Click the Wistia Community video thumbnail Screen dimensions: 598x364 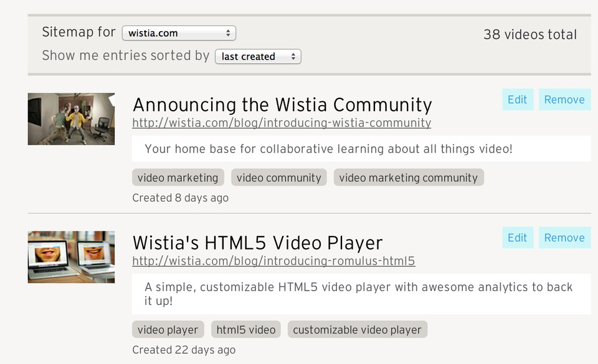click(71, 119)
